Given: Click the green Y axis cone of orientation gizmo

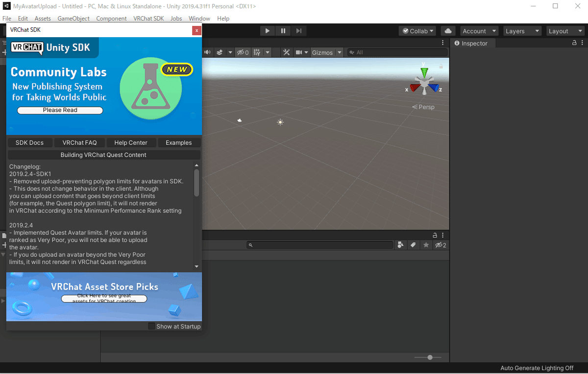Looking at the screenshot, I should coord(424,72).
